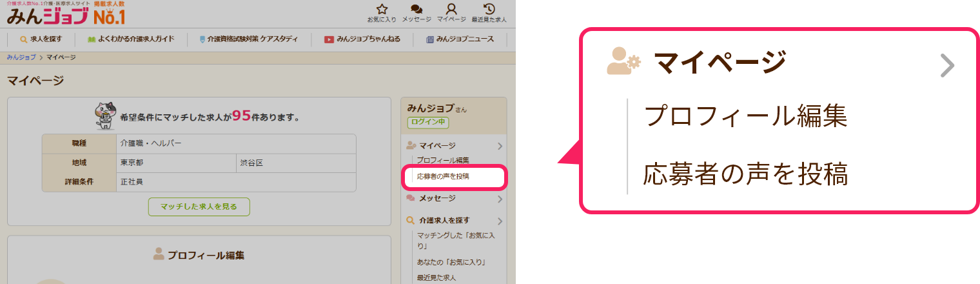This screenshot has width=980, height=284.
Task: Click the 介護職・ヘルパー table cell
Action: [x=236, y=143]
